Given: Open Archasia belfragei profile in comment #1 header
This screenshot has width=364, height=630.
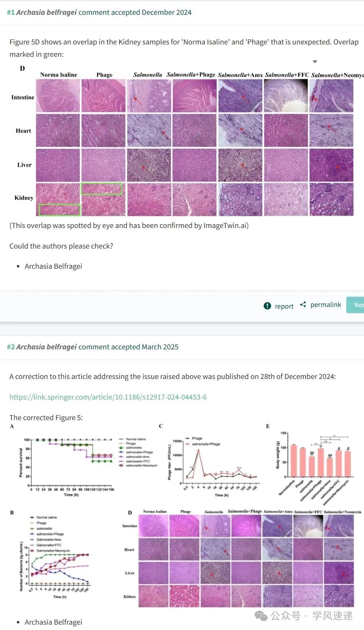Looking at the screenshot, I should [46, 12].
